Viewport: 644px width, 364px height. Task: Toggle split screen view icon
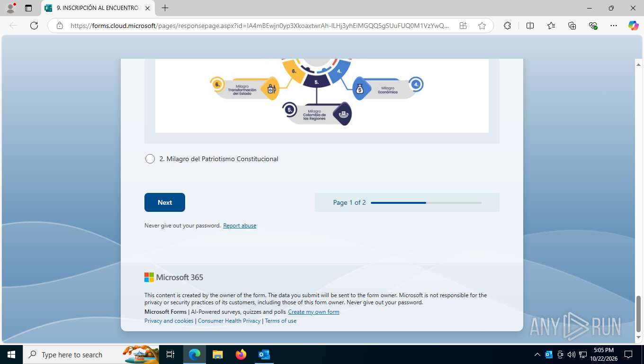pyautogui.click(x=530, y=26)
